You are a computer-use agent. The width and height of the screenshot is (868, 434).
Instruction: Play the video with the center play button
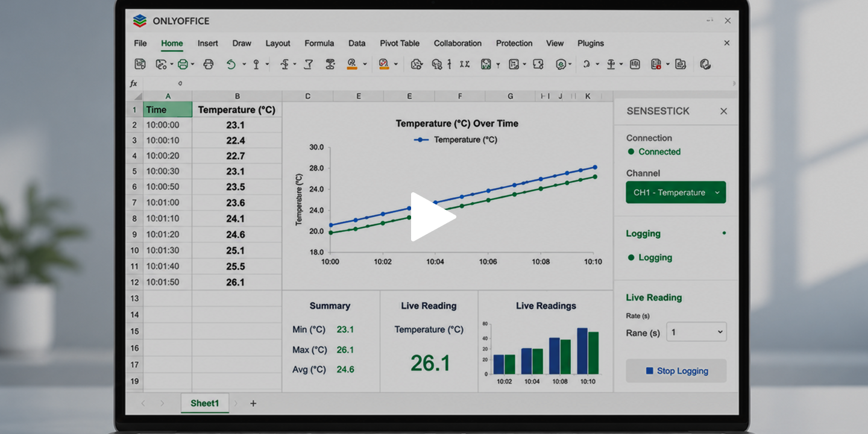point(433,216)
